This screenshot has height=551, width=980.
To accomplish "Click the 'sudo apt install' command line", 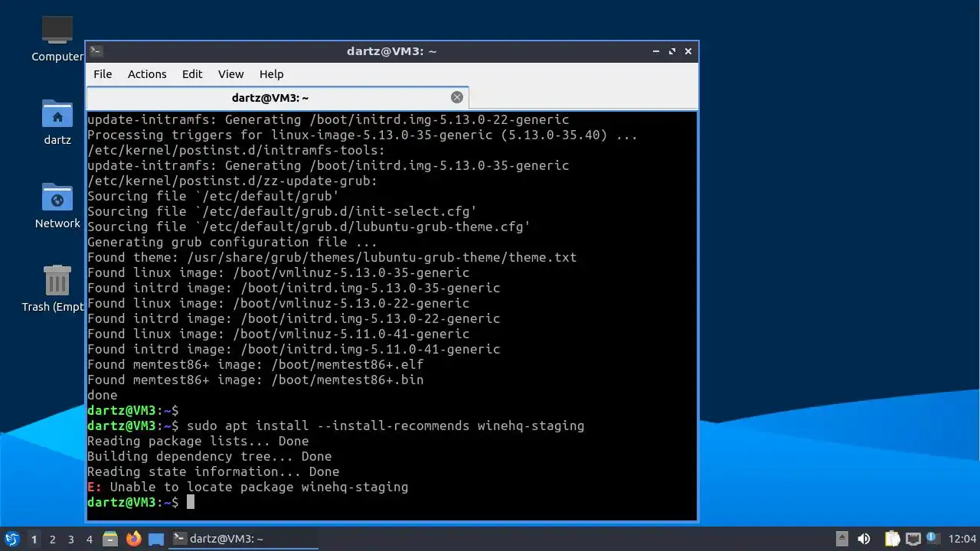I will tap(335, 425).
